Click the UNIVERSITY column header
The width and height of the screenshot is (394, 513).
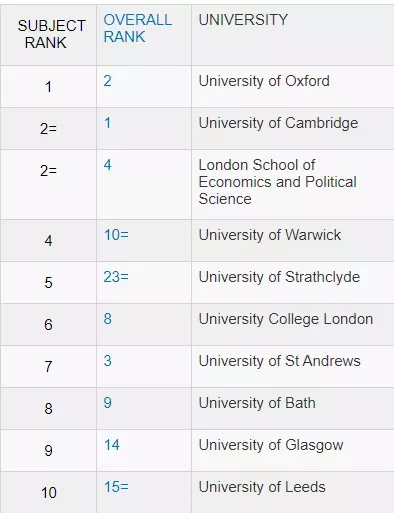coord(243,20)
